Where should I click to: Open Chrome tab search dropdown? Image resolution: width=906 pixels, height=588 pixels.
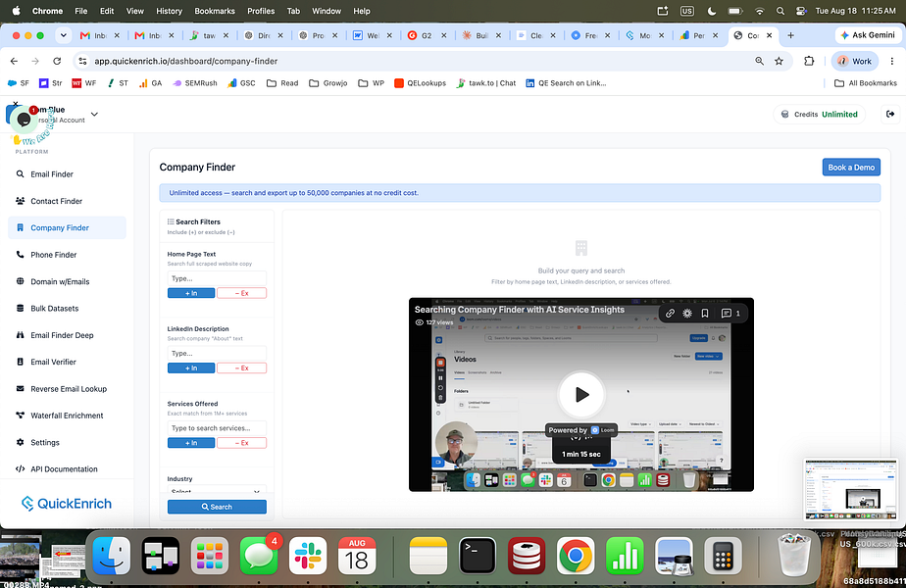click(x=64, y=35)
